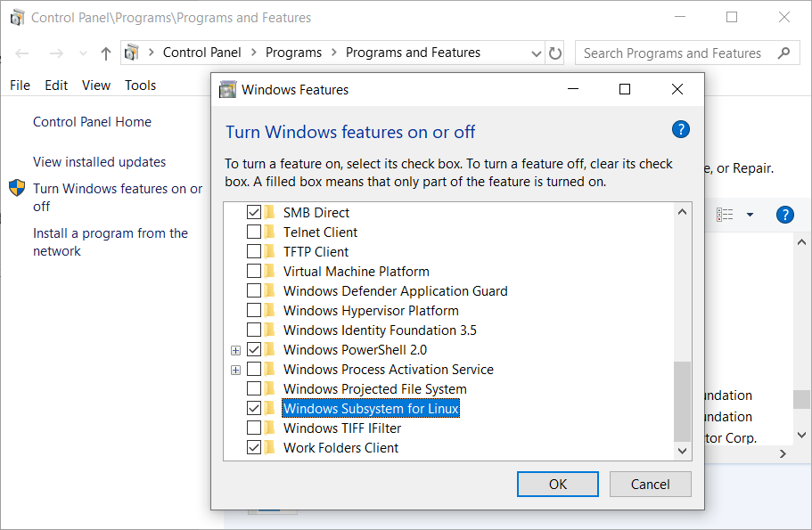Uncheck the Work Folders Client checkbox
Image resolution: width=812 pixels, height=530 pixels.
254,448
